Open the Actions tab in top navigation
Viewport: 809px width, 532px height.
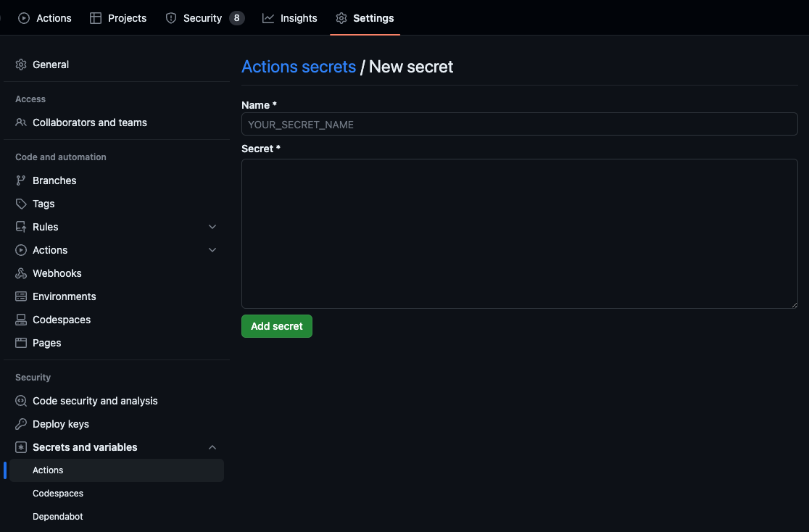[x=45, y=18]
